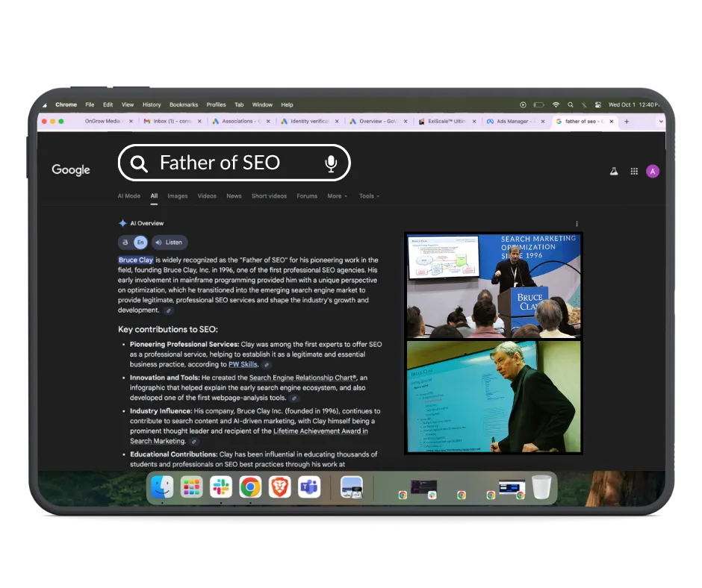Open the Trash in the Dock
702x588 pixels.
click(x=541, y=487)
